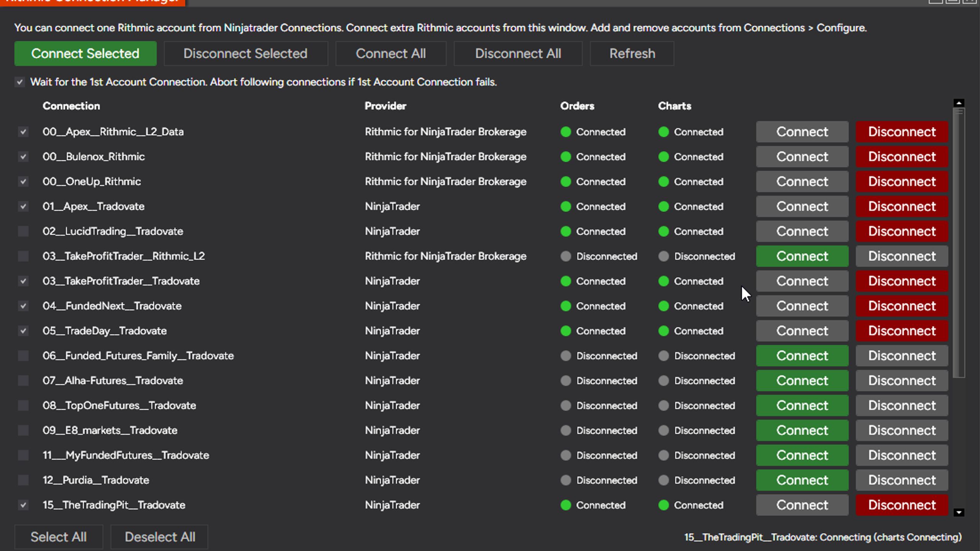The image size is (980, 551).
Task: Click the Orders column header
Action: (577, 106)
